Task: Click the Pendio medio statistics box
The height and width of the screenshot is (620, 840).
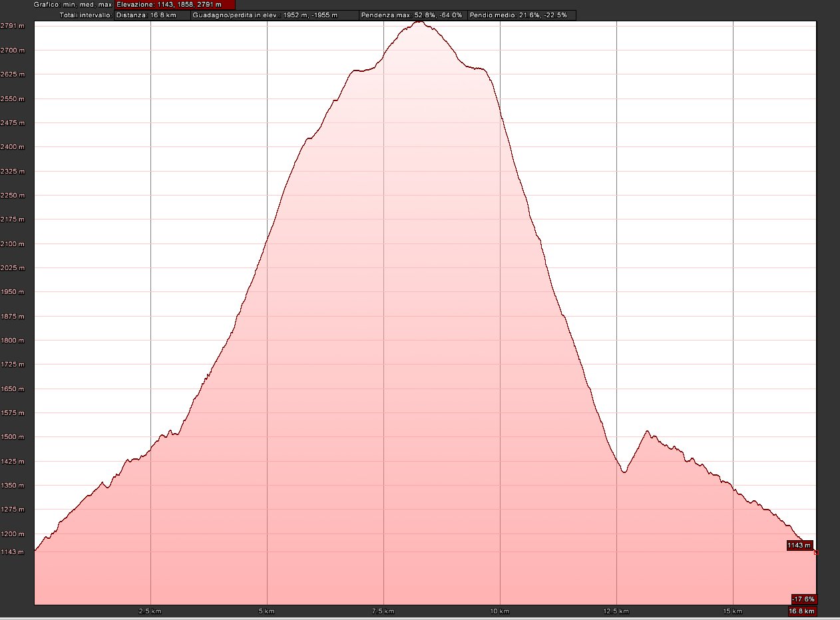Action: click(521, 15)
